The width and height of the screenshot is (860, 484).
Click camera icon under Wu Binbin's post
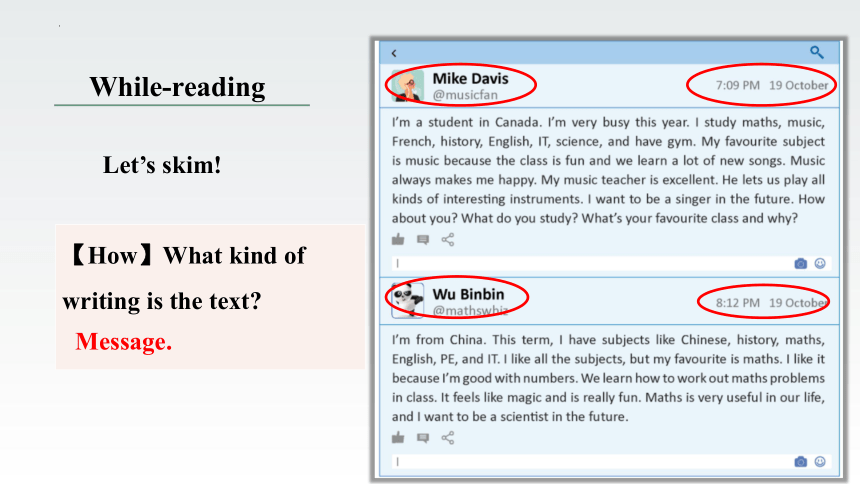(801, 462)
